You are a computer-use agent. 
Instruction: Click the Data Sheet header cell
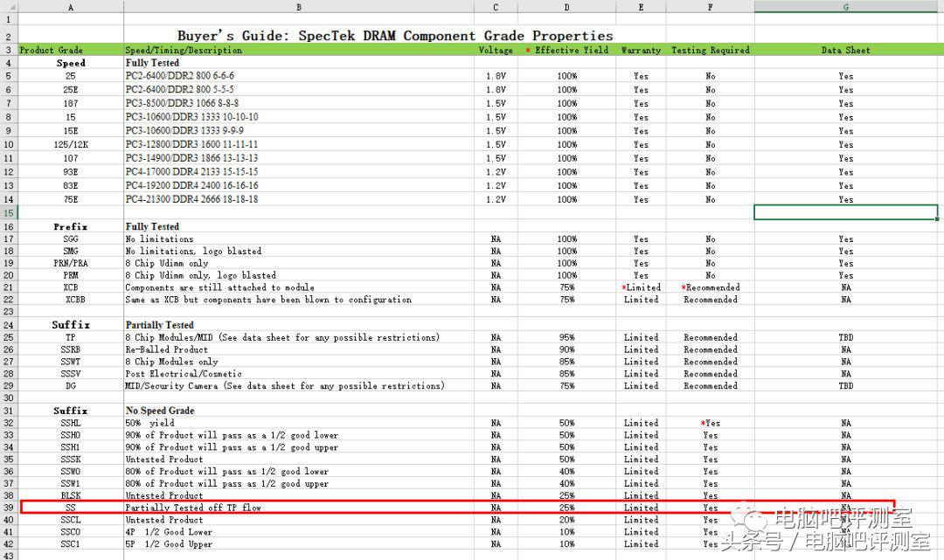pyautogui.click(x=846, y=50)
